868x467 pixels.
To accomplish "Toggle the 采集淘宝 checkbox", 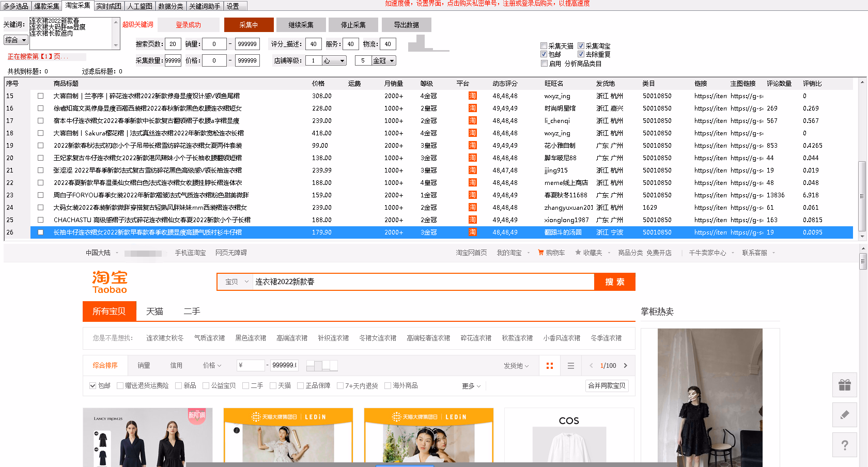I will coord(581,46).
